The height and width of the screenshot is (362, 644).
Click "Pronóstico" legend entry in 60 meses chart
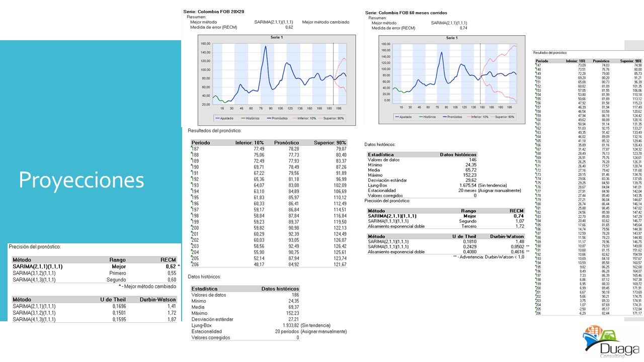point(451,117)
